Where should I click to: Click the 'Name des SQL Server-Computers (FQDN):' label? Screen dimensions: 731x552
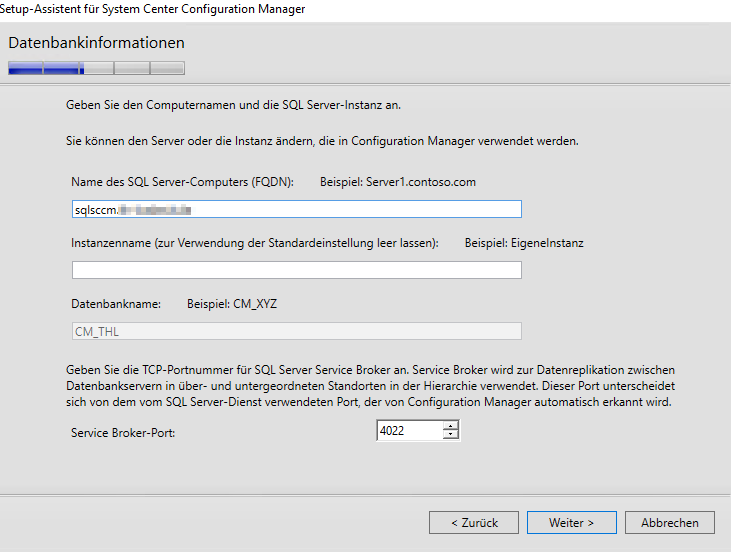pos(182,182)
